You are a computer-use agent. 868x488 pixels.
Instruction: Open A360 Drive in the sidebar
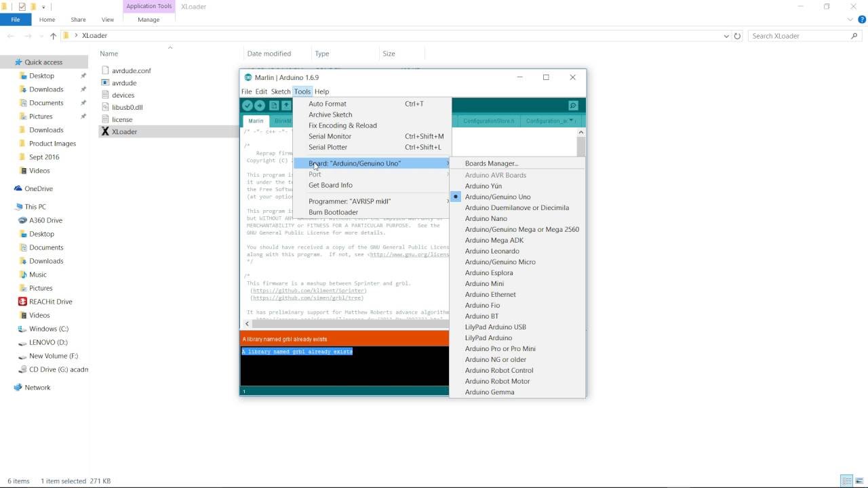coord(45,220)
